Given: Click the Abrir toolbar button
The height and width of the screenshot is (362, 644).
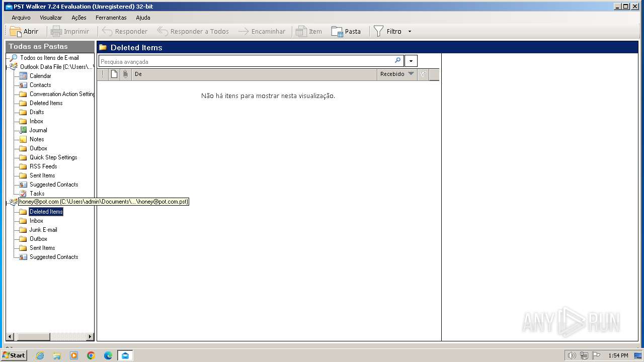Looking at the screenshot, I should click(x=24, y=31).
